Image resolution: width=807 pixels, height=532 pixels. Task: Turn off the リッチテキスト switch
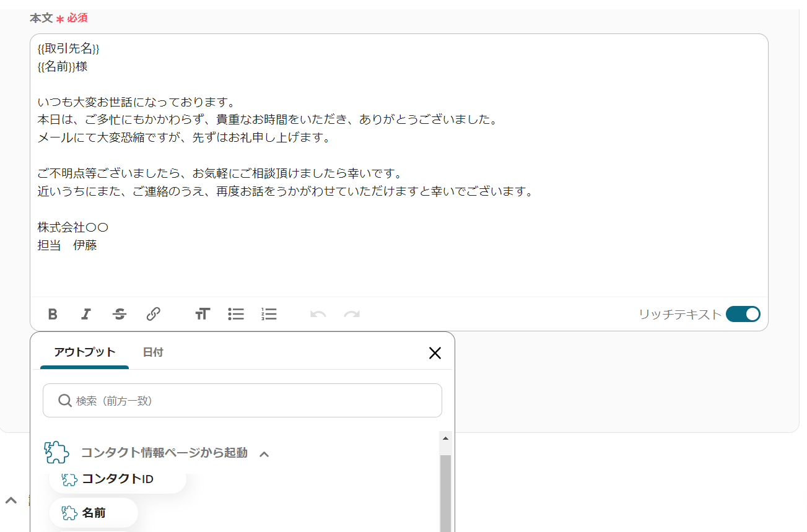(x=743, y=314)
